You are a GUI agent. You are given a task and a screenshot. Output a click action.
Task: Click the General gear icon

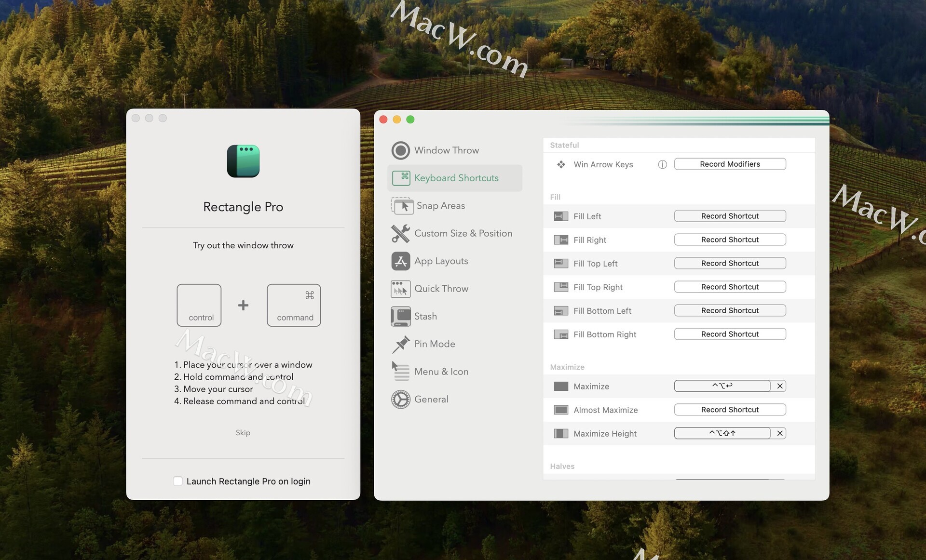coord(400,400)
